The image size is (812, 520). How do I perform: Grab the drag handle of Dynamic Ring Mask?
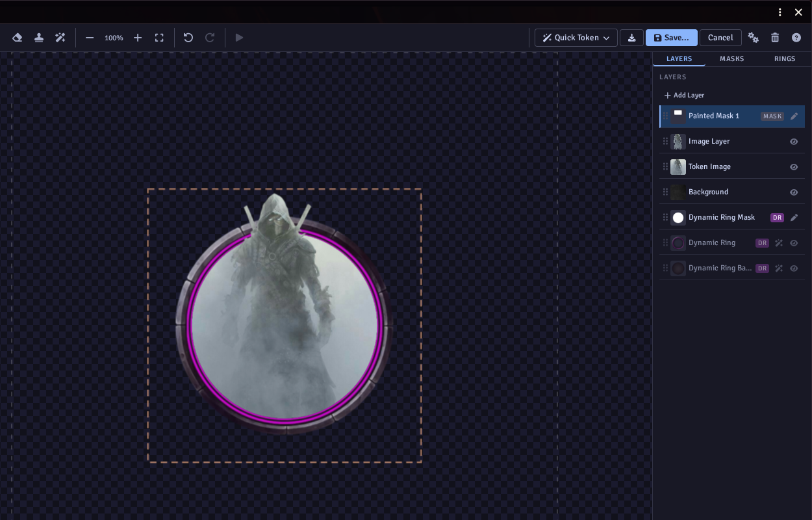665,218
